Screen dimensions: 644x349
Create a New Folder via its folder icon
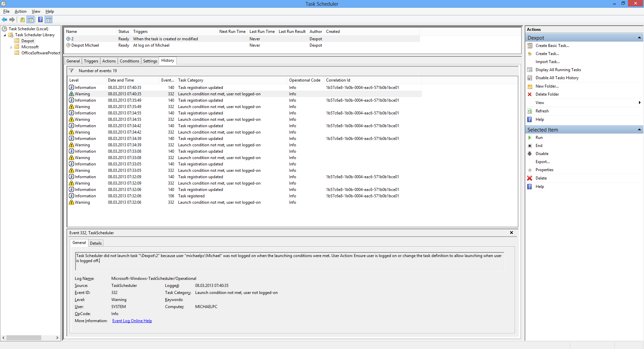point(530,86)
